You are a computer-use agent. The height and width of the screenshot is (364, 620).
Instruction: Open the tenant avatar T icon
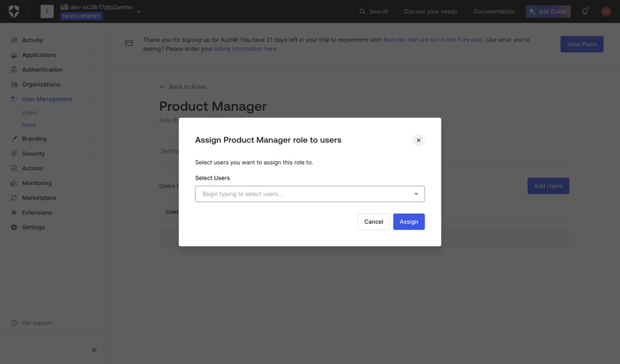(x=47, y=12)
